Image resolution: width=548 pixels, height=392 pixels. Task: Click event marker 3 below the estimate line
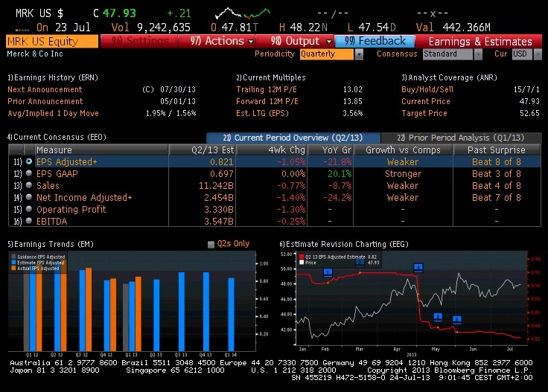pyautogui.click(x=438, y=317)
